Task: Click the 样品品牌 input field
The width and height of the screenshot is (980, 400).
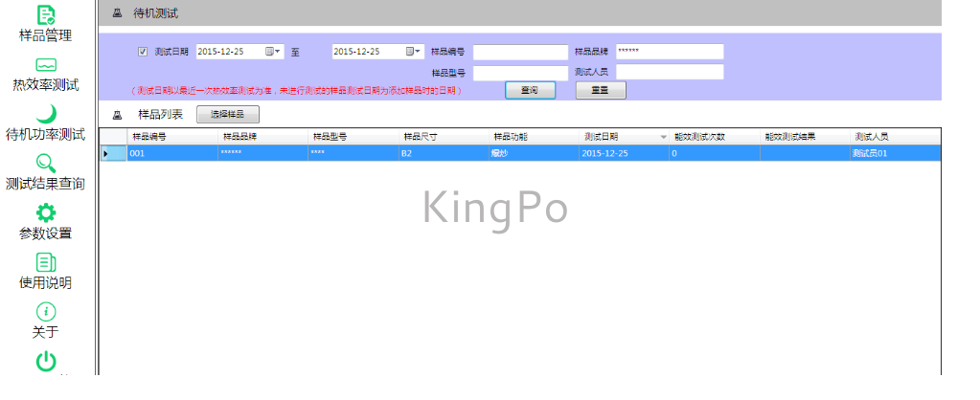Action: point(670,51)
